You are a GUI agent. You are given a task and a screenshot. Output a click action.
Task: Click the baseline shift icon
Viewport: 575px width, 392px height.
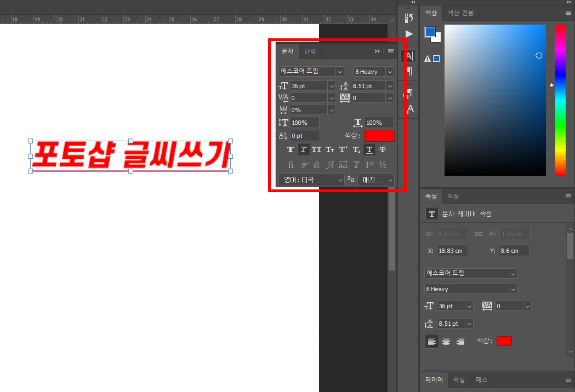click(283, 136)
